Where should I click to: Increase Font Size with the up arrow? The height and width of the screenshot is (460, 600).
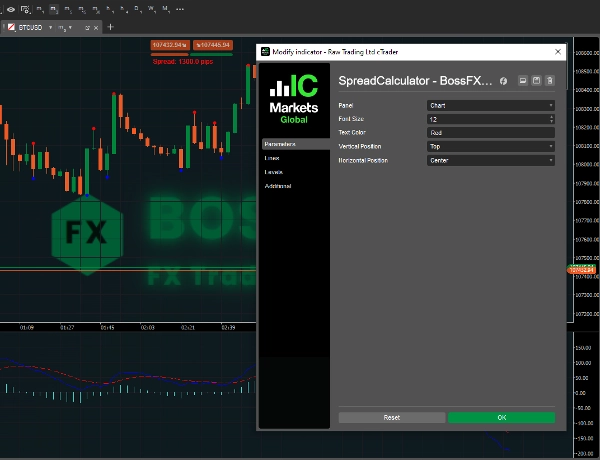(551, 117)
